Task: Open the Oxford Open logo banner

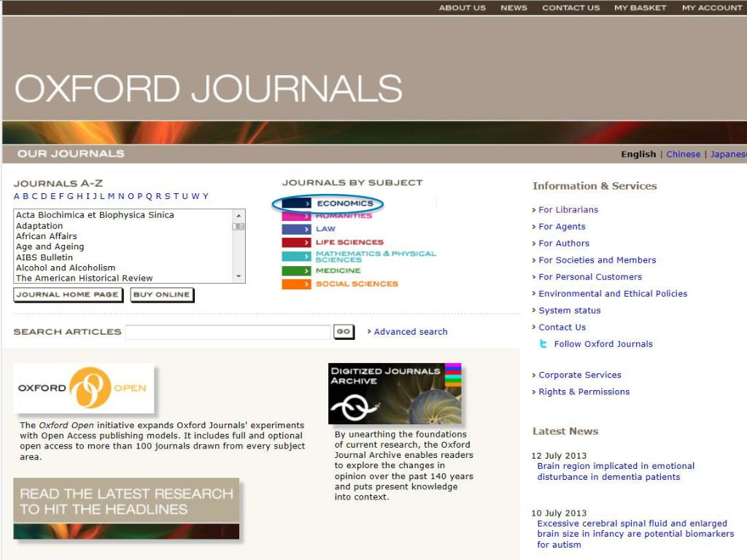Action: (x=84, y=388)
